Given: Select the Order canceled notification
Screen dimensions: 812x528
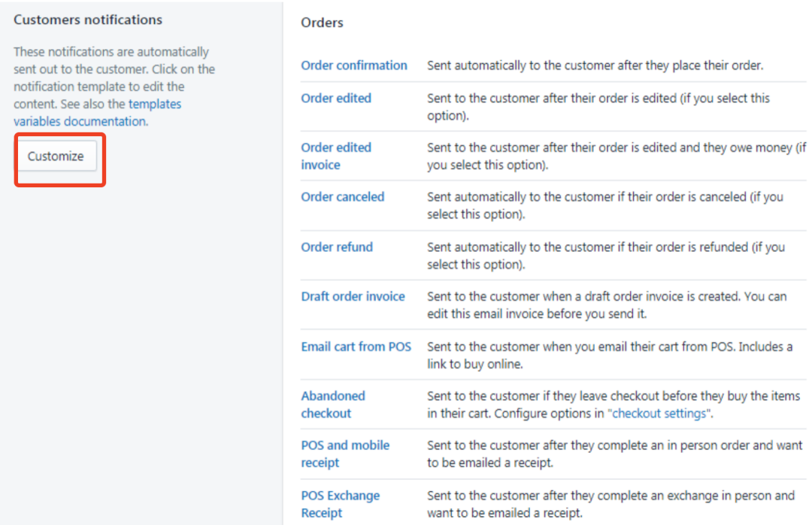Looking at the screenshot, I should (x=343, y=197).
